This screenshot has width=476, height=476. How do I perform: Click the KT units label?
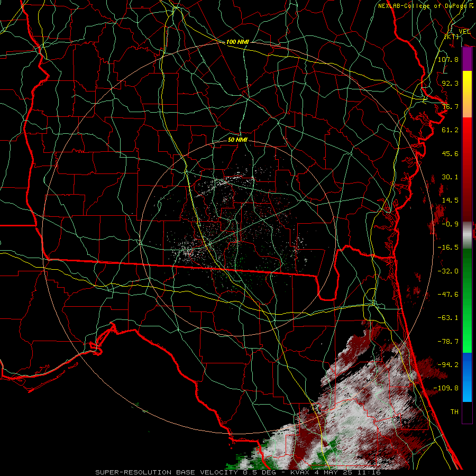click(x=452, y=36)
